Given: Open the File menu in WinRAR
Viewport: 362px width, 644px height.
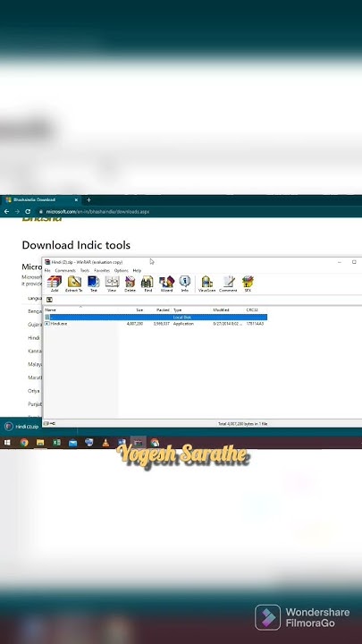Looking at the screenshot, I should click(x=47, y=271).
